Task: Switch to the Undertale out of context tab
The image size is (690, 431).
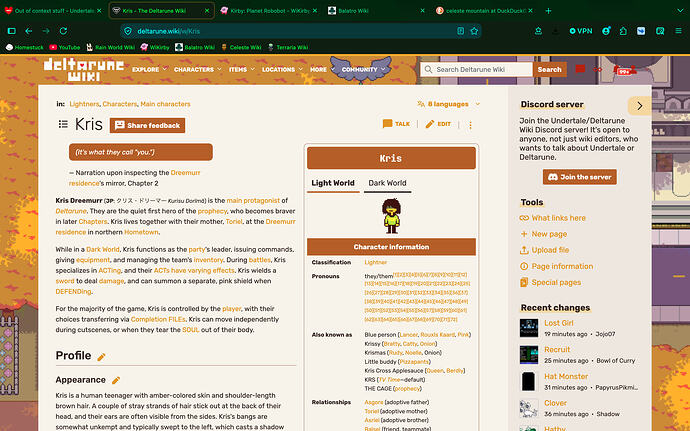Action: 53,11
